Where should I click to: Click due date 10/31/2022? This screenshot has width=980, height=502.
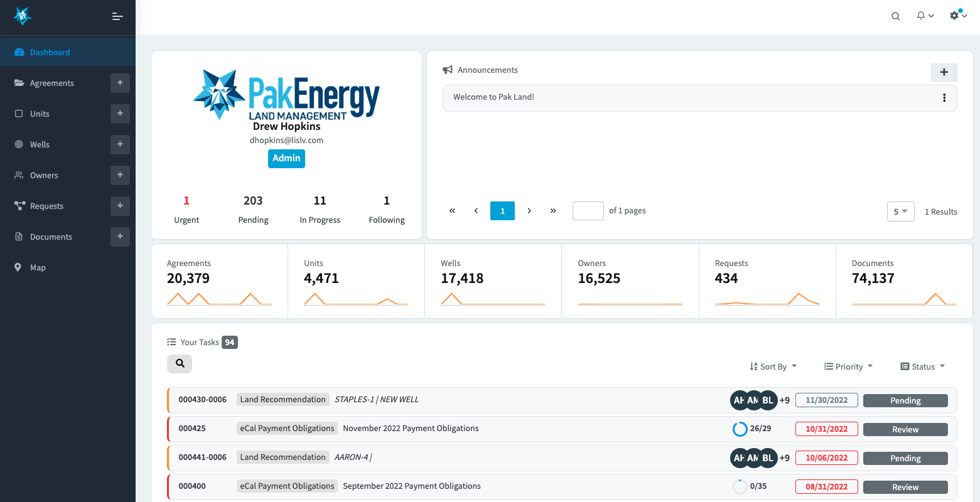coord(827,429)
